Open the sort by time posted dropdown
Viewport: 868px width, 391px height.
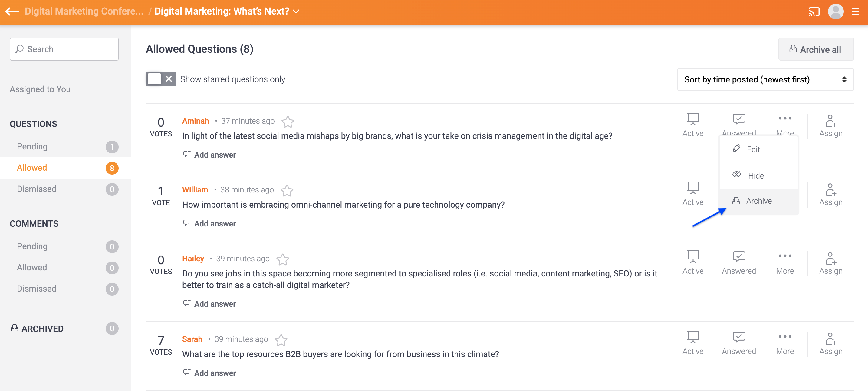(x=765, y=80)
